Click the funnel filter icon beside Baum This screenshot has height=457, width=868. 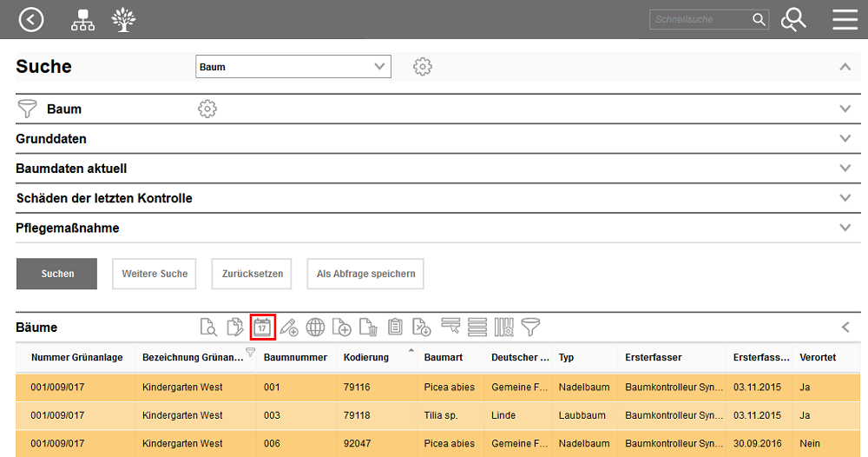(x=27, y=109)
